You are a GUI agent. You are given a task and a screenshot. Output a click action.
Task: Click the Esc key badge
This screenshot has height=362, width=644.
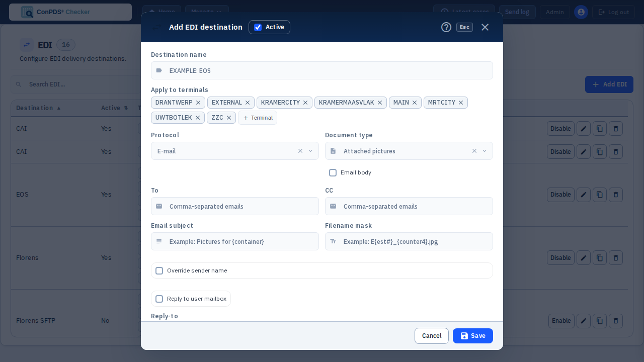464,27
